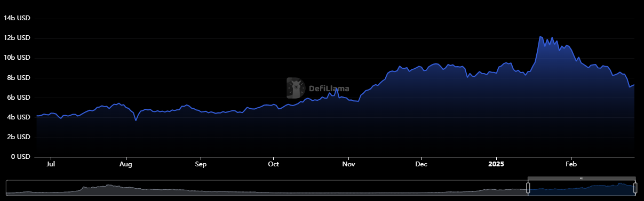Grab the right range slider handle
The height and width of the screenshot is (201, 644).
tap(635, 188)
